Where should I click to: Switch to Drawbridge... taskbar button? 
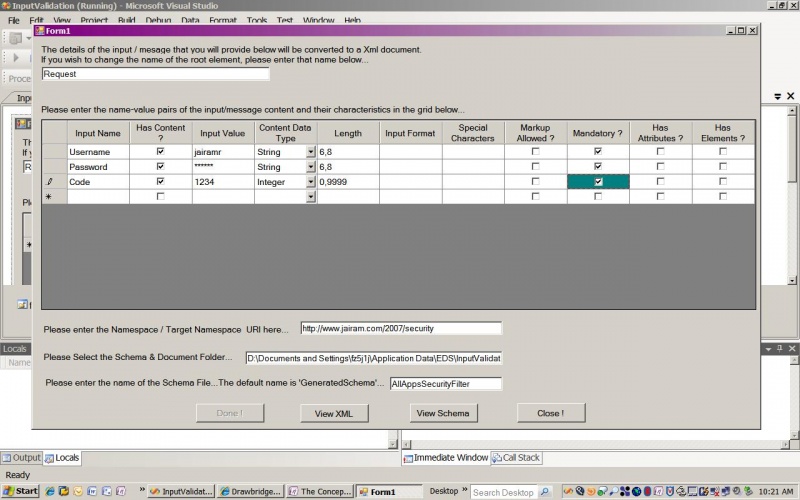251,492
